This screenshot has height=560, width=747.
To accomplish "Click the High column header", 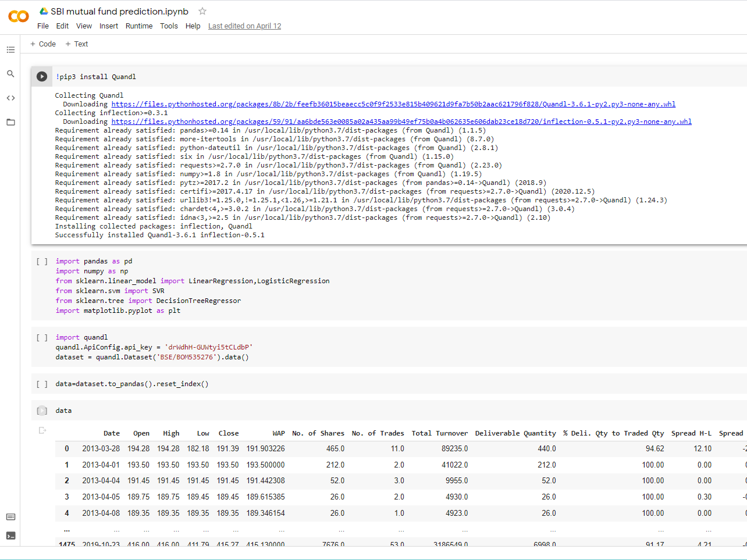I will (171, 433).
